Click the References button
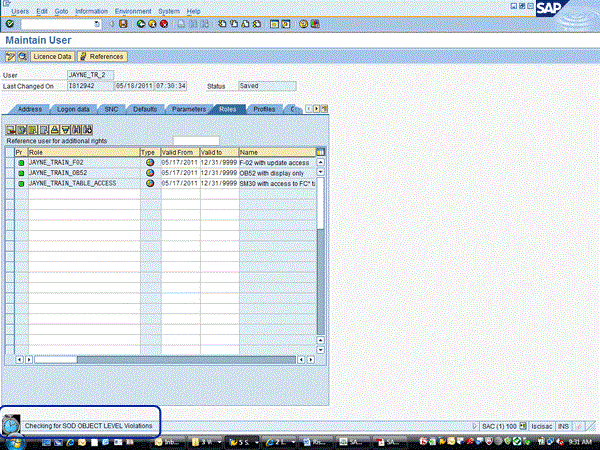Screen dimensions: 600x450 [102, 57]
